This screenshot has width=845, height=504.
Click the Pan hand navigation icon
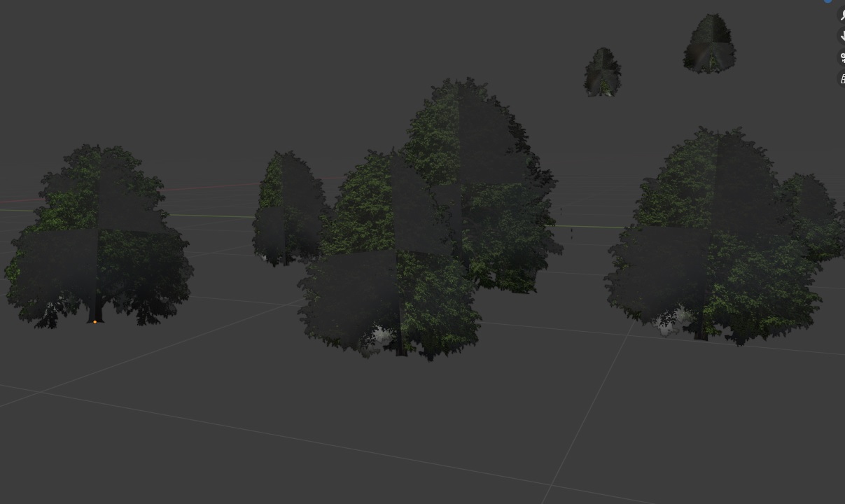pyautogui.click(x=841, y=36)
